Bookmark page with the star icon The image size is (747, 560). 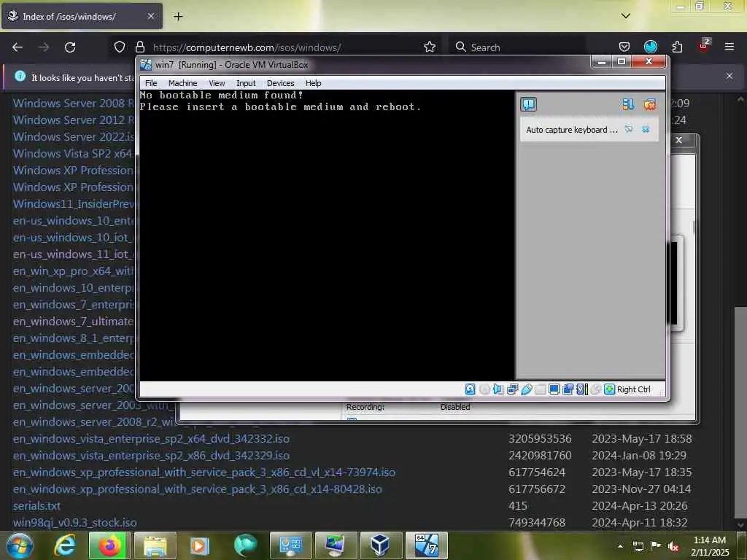[x=429, y=47]
